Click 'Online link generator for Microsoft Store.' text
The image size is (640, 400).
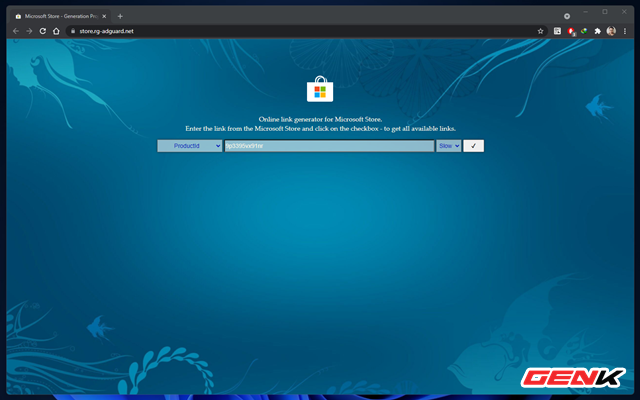[x=320, y=119]
